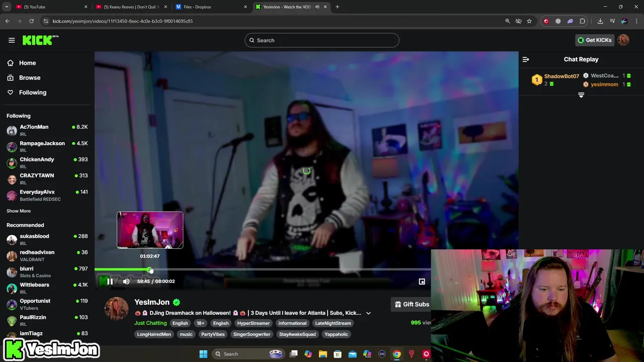Expand the chat leaderboard arrow
This screenshot has width=644, height=362.
pyautogui.click(x=581, y=95)
